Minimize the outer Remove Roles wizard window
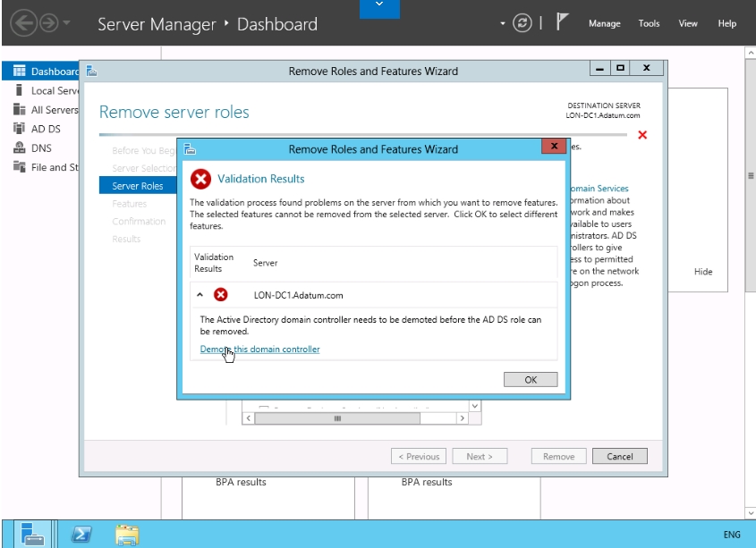This screenshot has height=548, width=756. click(x=599, y=69)
